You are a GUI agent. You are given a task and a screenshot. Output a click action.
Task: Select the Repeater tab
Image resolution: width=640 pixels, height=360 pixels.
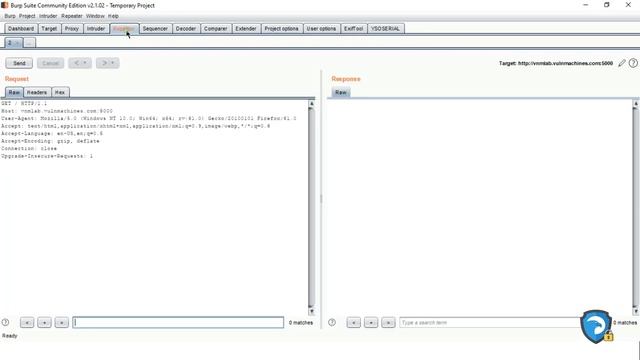coord(124,29)
